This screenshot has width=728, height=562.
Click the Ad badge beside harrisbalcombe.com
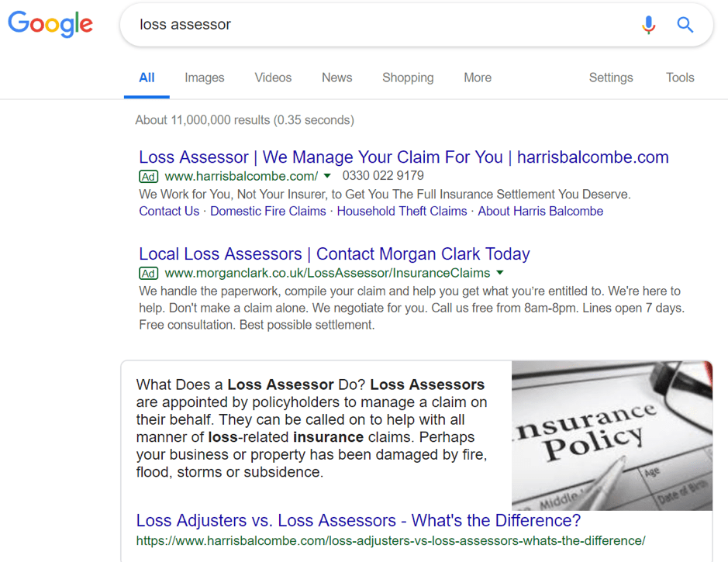click(x=149, y=176)
